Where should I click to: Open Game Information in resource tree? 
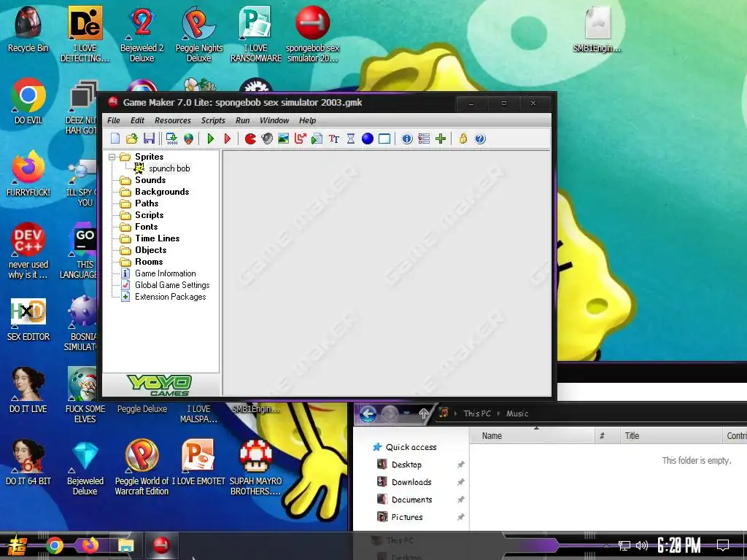point(165,273)
